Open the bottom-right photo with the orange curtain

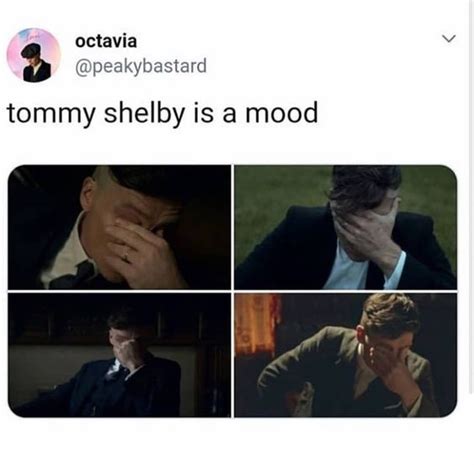pos(346,355)
